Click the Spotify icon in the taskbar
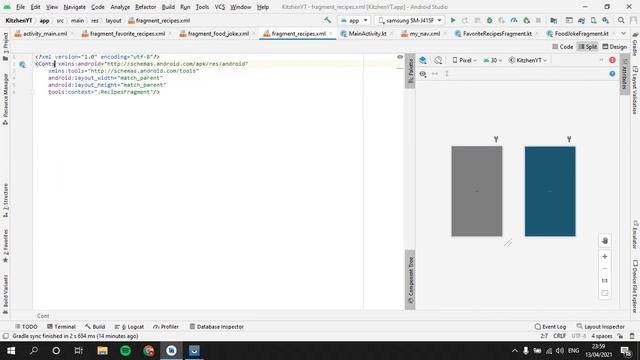The width and height of the screenshot is (640, 360). click(x=125, y=351)
